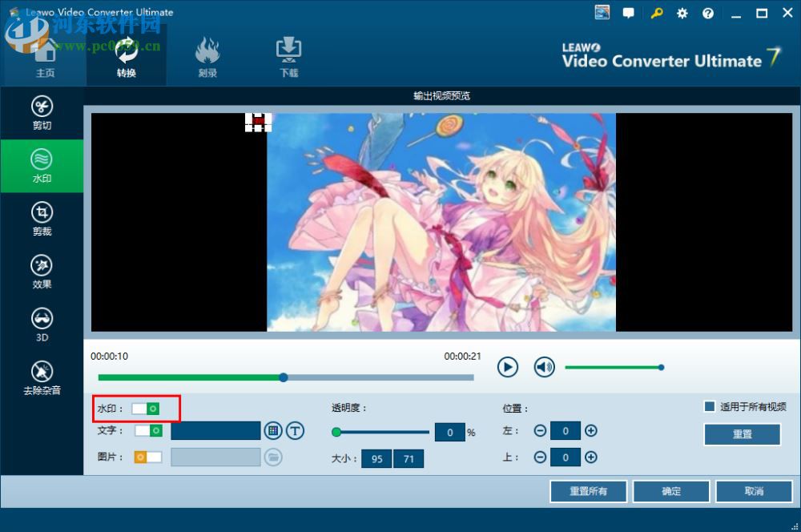This screenshot has height=532, width=801.
Task: Click the speaker volume icon
Action: 544,367
